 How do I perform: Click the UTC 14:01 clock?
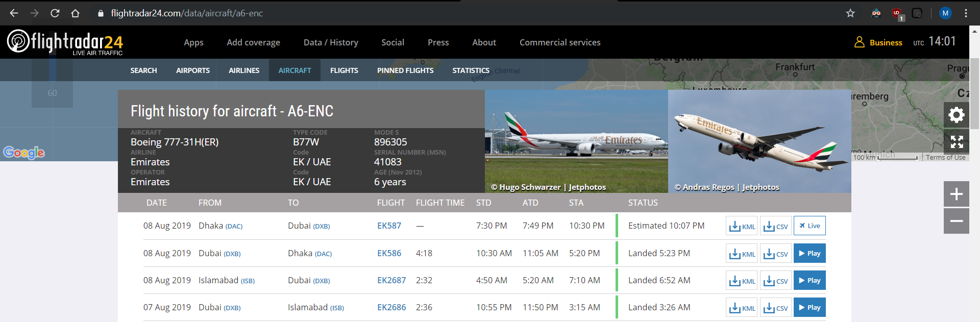pos(934,42)
